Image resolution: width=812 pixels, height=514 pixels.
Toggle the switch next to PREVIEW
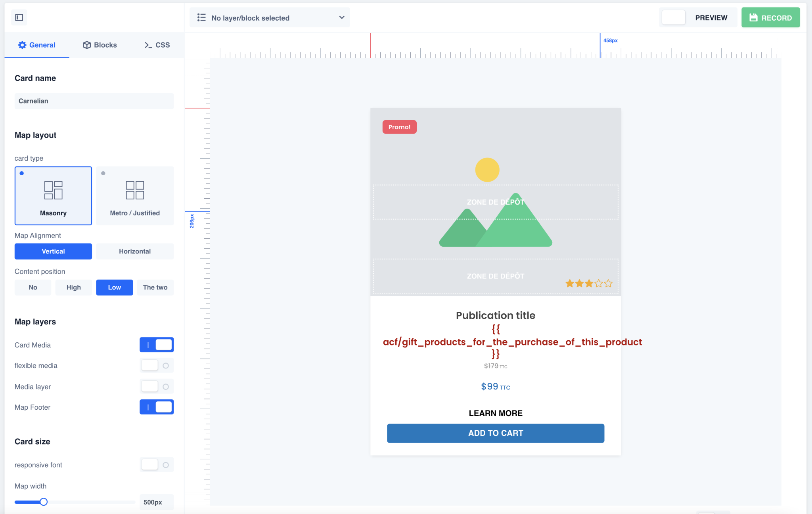pyautogui.click(x=673, y=17)
